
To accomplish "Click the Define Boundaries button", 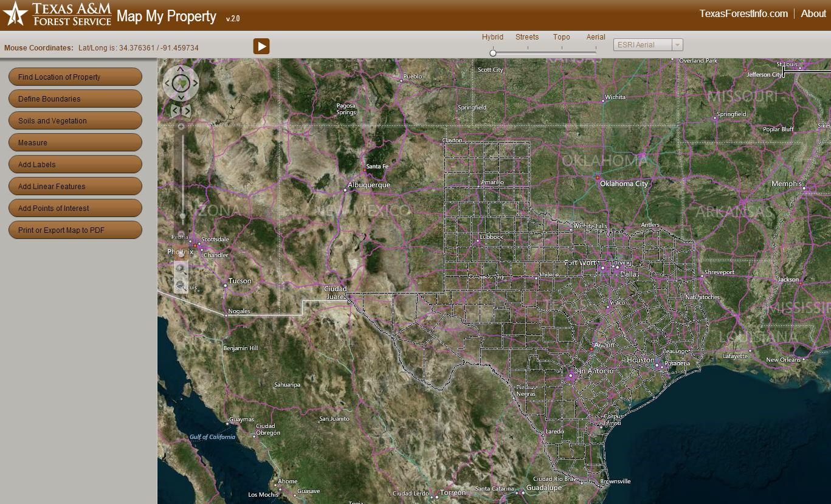I will pyautogui.click(x=75, y=98).
